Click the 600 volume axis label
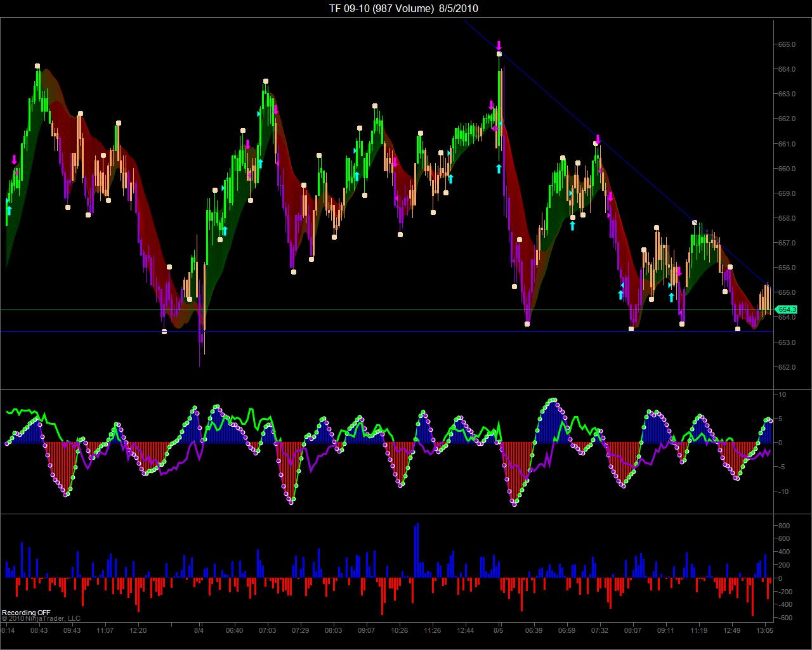 [785, 539]
